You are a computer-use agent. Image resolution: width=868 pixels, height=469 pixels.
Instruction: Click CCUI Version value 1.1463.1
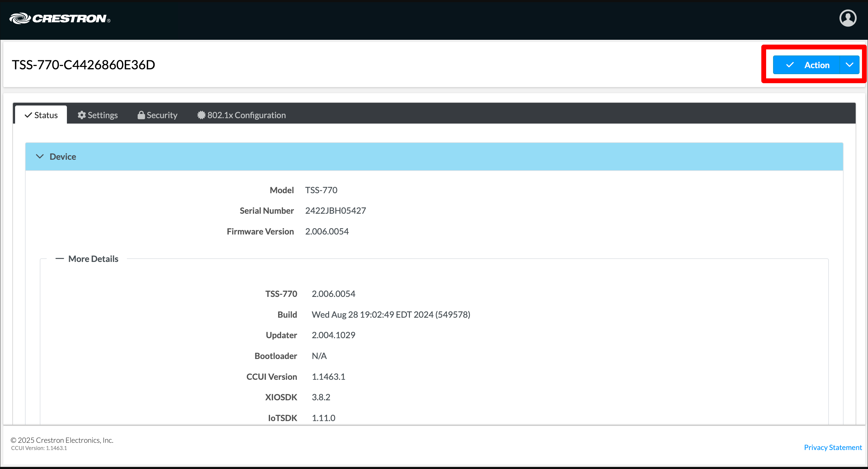(x=328, y=377)
